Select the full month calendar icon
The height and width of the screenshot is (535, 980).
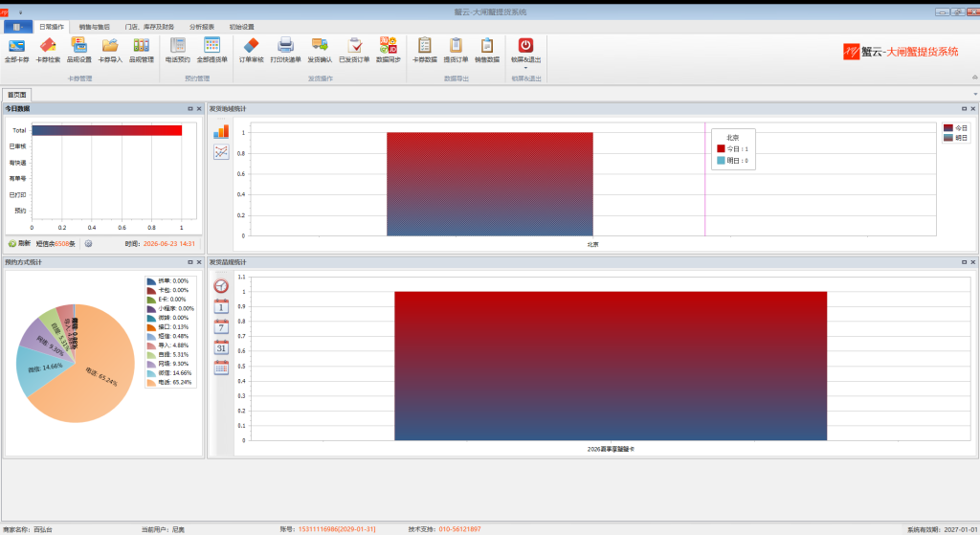coord(221,368)
